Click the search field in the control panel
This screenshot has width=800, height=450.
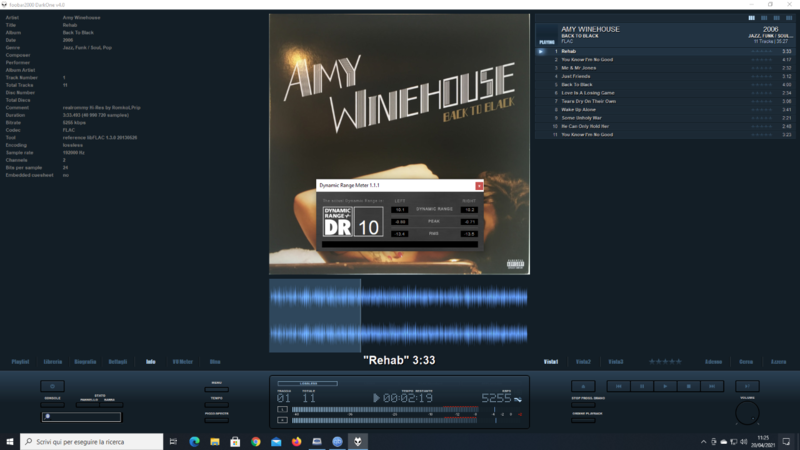pos(82,416)
